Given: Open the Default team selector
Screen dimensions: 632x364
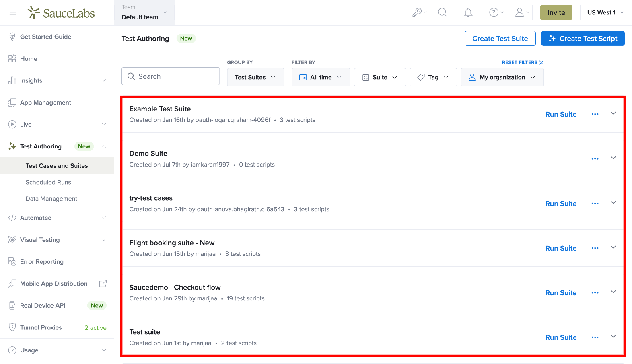Looking at the screenshot, I should [144, 13].
